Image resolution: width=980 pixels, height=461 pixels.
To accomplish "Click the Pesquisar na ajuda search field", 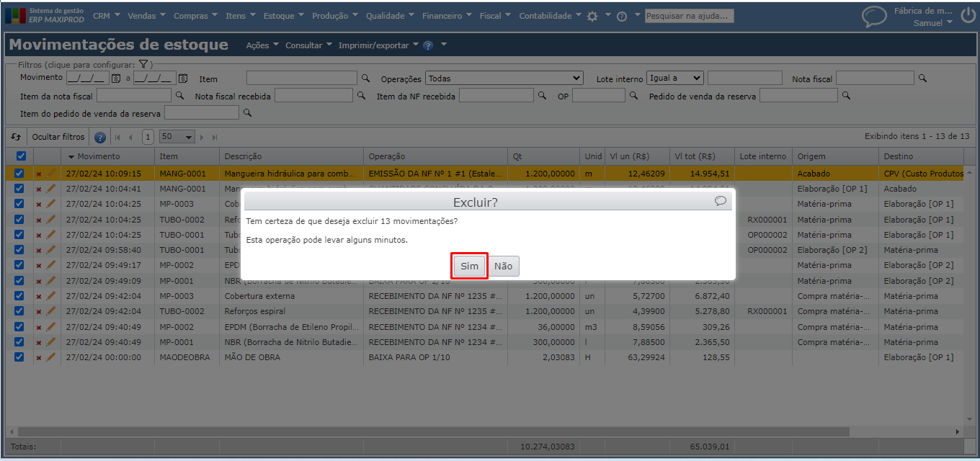I will [x=689, y=15].
